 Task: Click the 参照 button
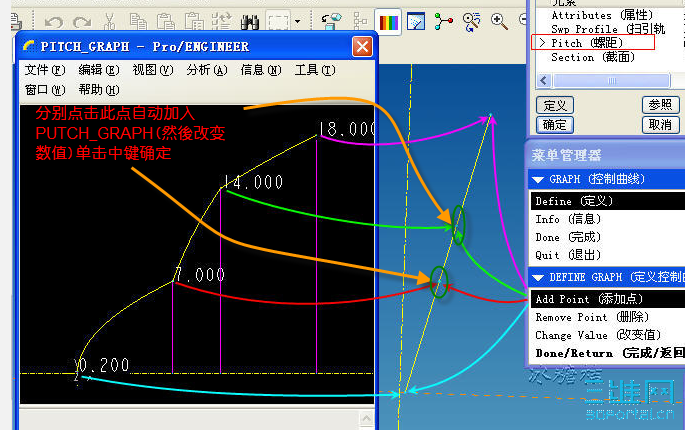coord(660,105)
